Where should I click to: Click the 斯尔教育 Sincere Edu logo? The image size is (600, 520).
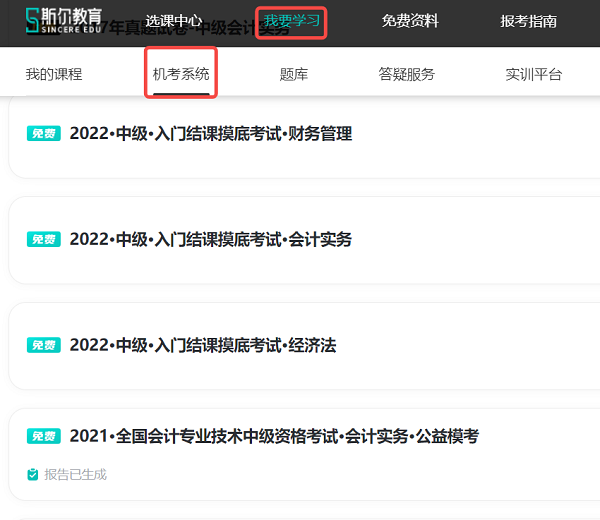tap(64, 20)
